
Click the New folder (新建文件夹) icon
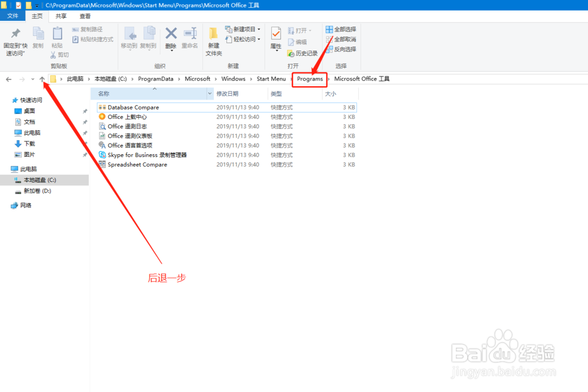[x=213, y=34]
